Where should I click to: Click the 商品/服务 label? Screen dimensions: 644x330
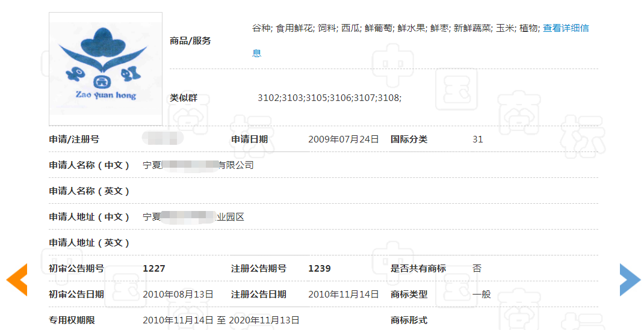(190, 41)
